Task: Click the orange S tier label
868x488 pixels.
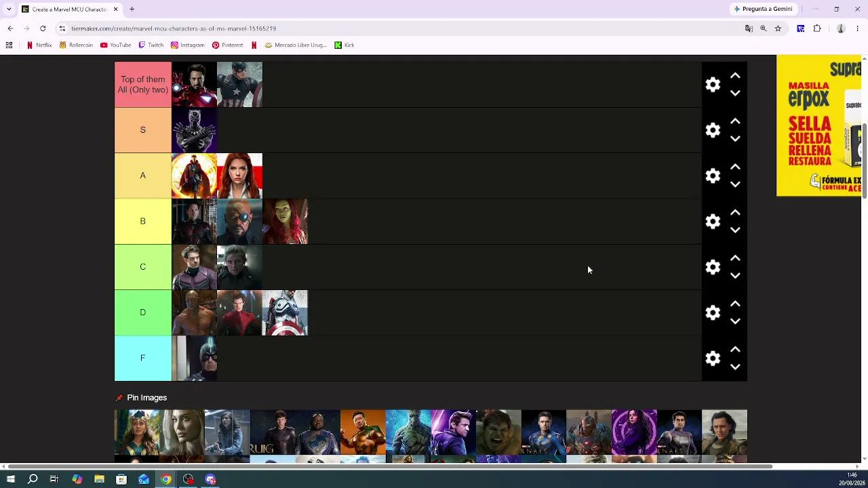Action: pos(143,130)
